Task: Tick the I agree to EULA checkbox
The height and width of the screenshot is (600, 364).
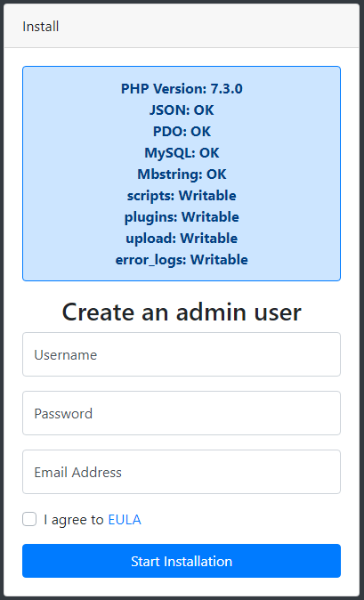Action: [x=29, y=520]
